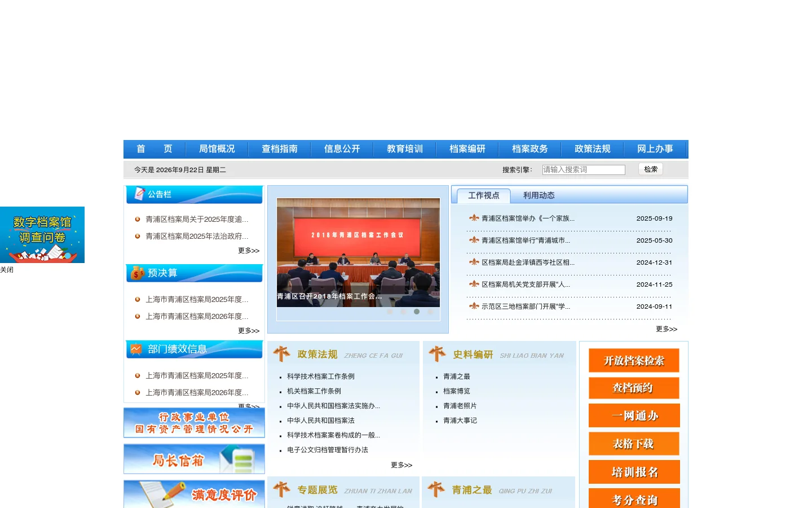Select the fourth slideshow dot indicator
812x508 pixels.
[430, 312]
